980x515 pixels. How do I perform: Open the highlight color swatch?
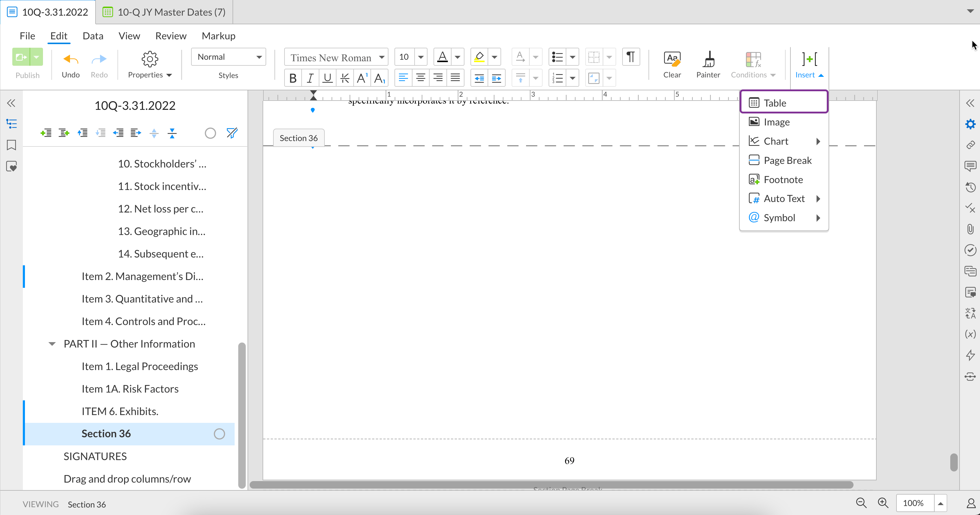479,57
